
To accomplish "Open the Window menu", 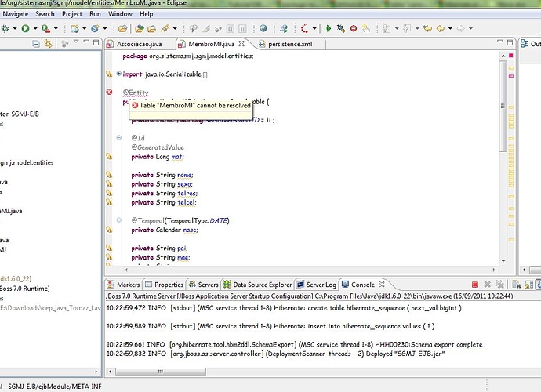I will coord(120,14).
